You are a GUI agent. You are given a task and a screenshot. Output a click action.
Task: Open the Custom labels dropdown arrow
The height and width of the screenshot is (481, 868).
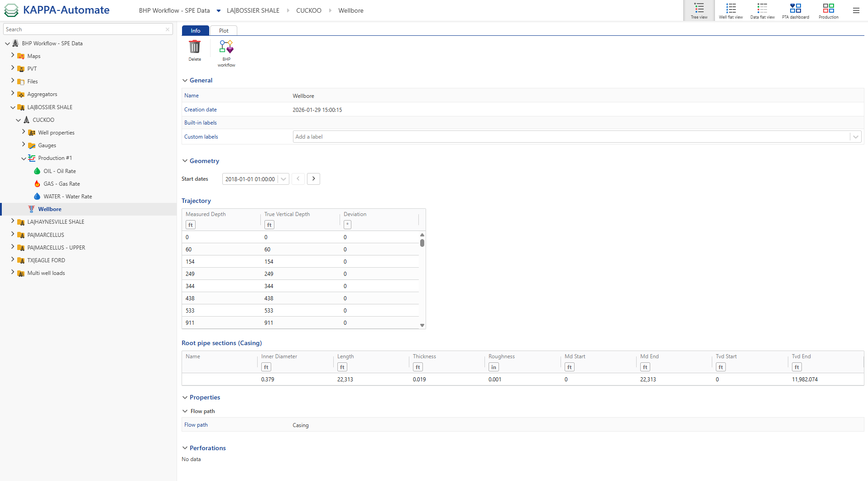pyautogui.click(x=855, y=137)
